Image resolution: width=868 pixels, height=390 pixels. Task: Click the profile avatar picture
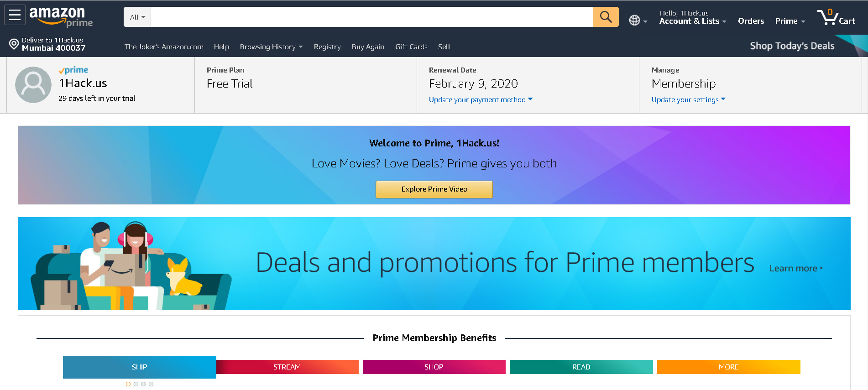click(x=33, y=85)
